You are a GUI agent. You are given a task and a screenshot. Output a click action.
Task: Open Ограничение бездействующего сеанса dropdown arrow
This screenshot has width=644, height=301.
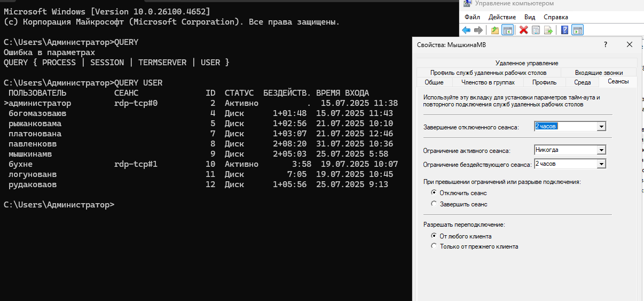pos(601,164)
